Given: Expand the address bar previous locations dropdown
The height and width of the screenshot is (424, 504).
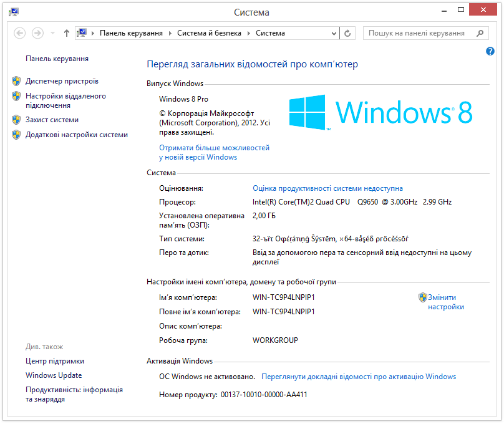Looking at the screenshot, I should pos(334,33).
